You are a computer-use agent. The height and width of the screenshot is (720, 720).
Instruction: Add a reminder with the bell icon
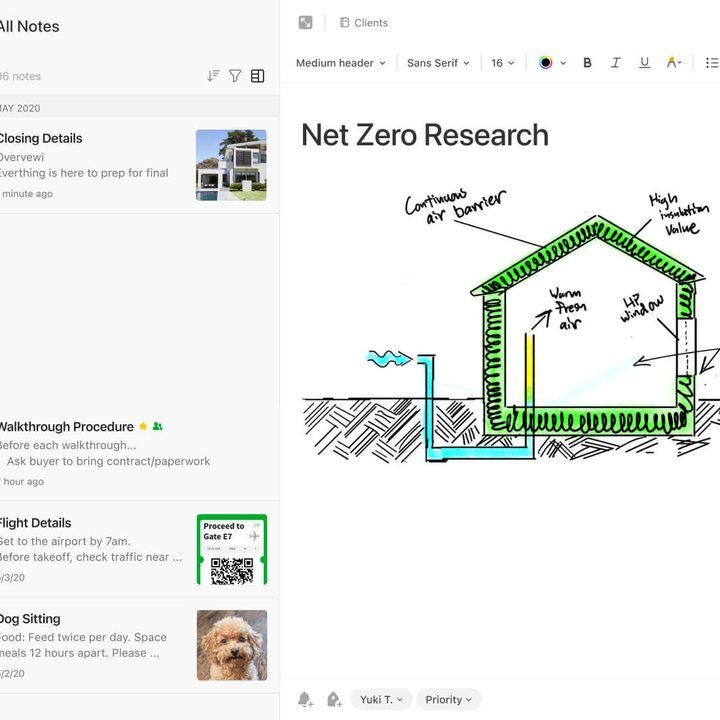point(305,699)
